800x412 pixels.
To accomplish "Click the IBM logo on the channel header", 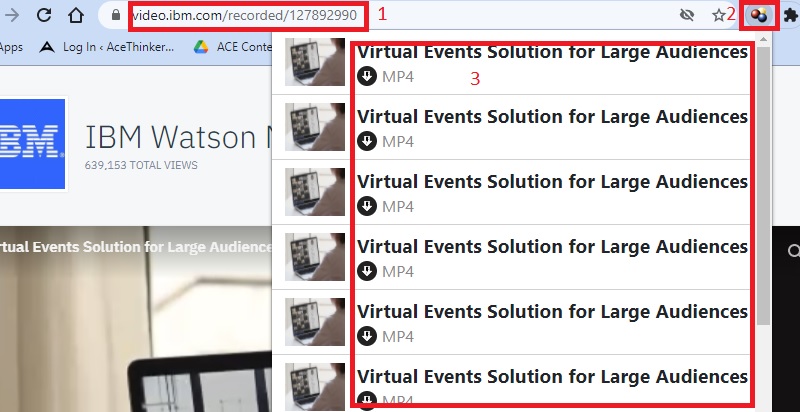I will point(32,144).
